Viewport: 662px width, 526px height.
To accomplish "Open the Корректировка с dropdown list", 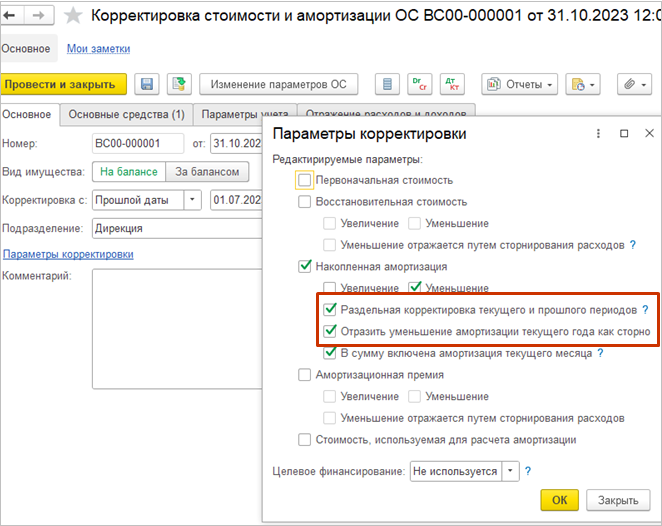I will [x=192, y=200].
